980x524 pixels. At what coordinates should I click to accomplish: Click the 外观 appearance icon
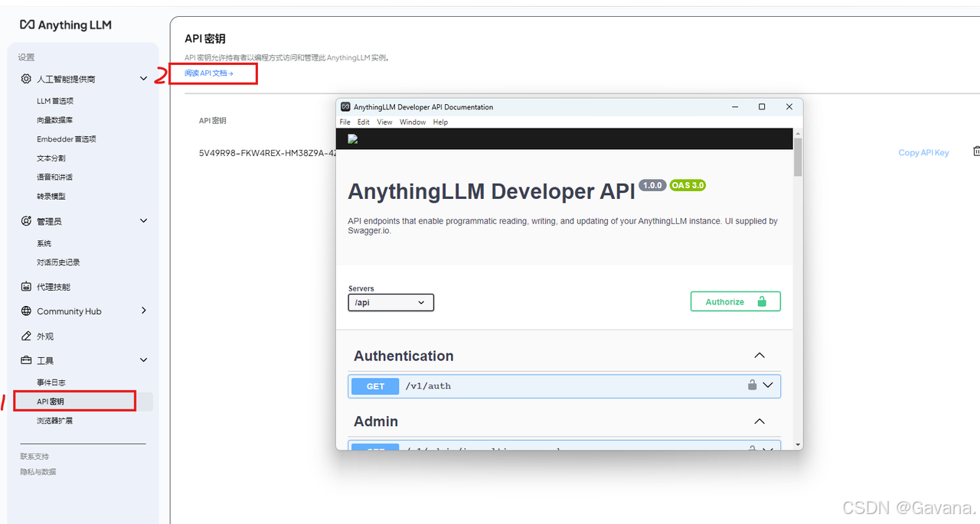click(26, 336)
